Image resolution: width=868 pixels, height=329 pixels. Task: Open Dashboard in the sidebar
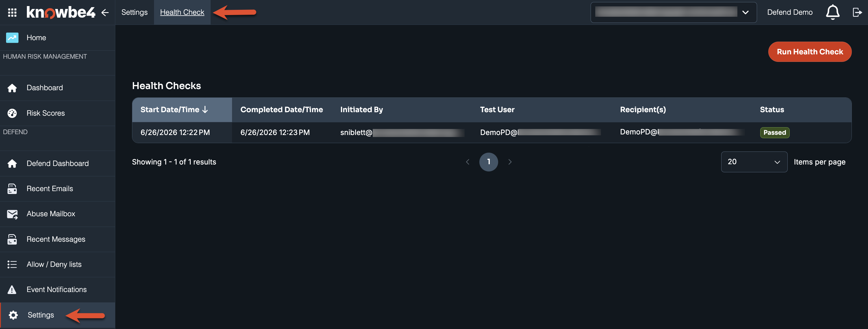click(x=58, y=88)
